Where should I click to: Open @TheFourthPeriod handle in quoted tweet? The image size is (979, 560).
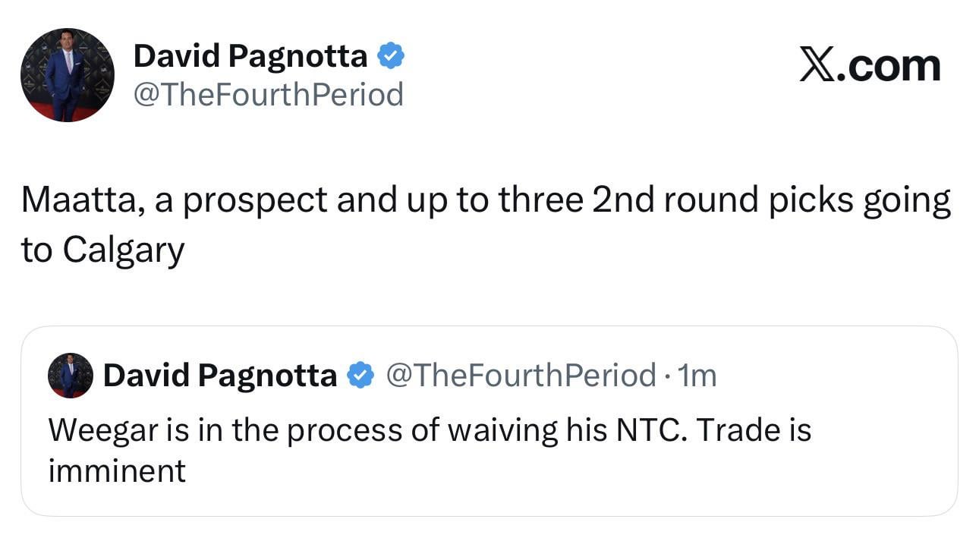521,375
